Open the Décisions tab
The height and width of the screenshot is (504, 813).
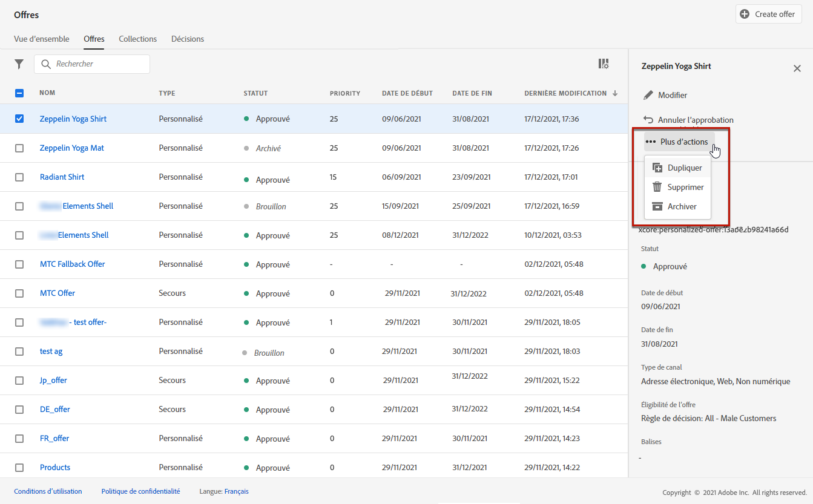[188, 39]
